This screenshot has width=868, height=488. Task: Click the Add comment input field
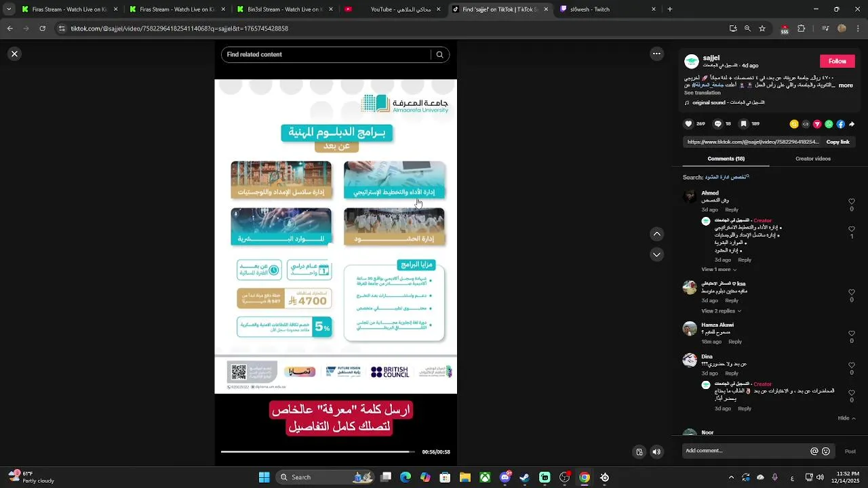[746, 451]
